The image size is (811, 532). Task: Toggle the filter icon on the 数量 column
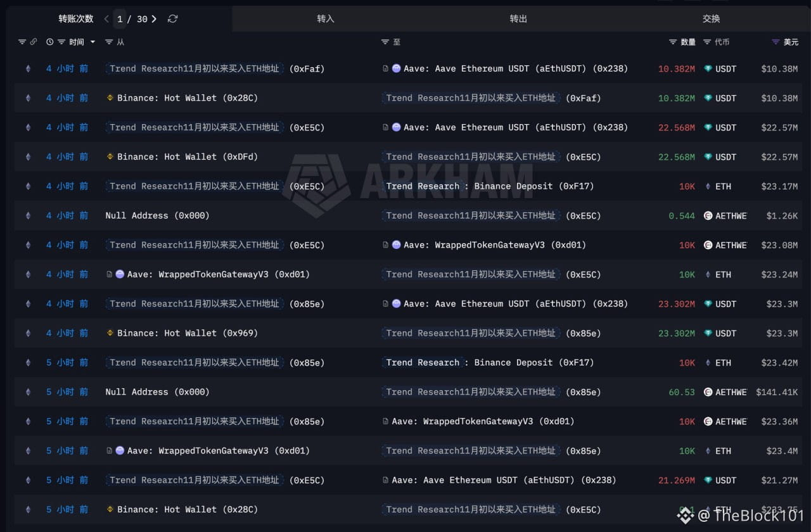point(673,42)
